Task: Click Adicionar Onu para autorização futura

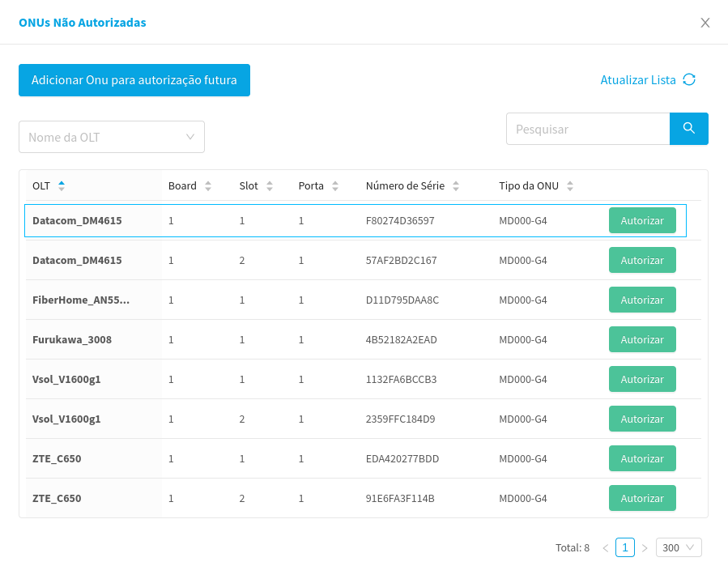Action: [134, 80]
